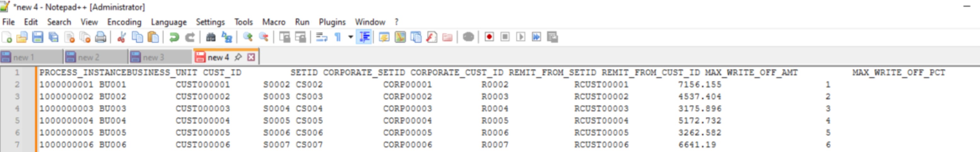This screenshot has width=980, height=152.
Task: Open the Run menu
Action: [302, 22]
